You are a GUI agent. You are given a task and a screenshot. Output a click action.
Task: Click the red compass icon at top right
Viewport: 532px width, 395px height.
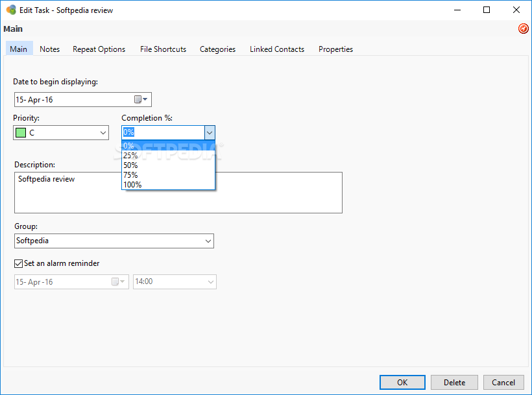[523, 29]
